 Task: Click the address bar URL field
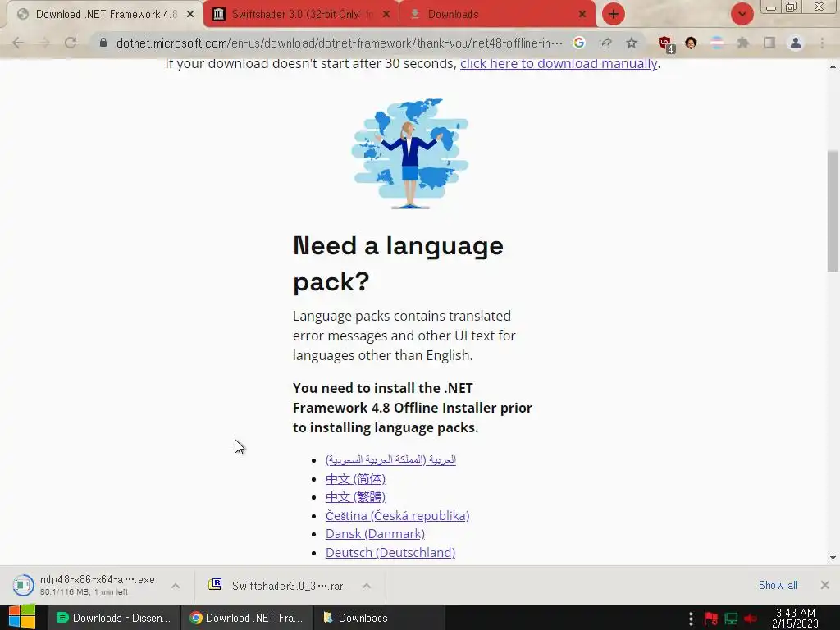339,43
